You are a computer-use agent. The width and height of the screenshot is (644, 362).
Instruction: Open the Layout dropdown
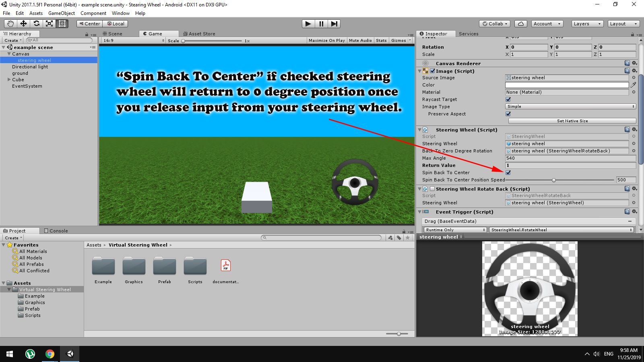[x=623, y=24]
